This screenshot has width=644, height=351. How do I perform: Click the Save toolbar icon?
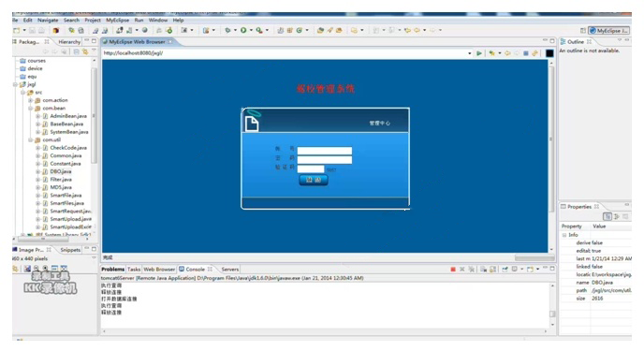click(33, 30)
